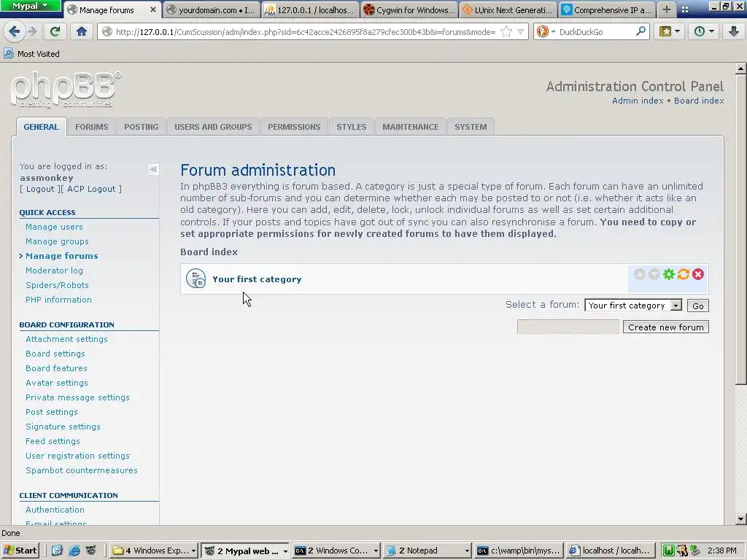Switch to the yourdomain.com browser tab
The height and width of the screenshot is (560, 747).
pos(212,9)
